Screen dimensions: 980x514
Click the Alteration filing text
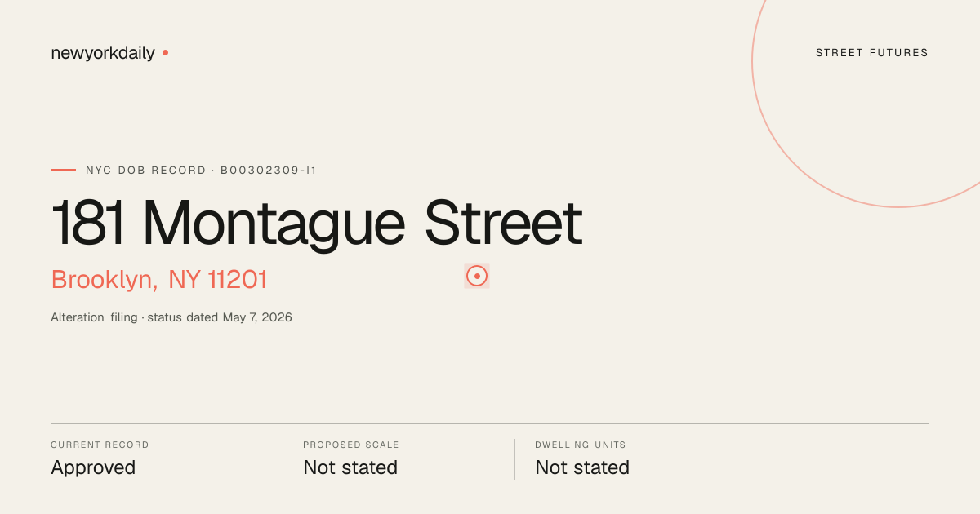[94, 317]
